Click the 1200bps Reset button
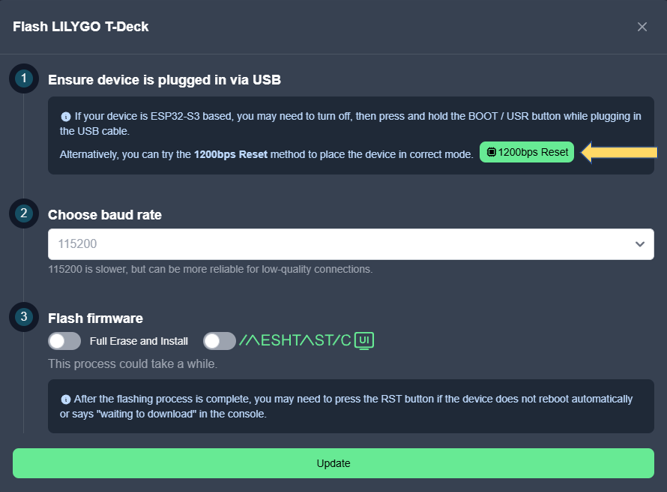 click(527, 152)
